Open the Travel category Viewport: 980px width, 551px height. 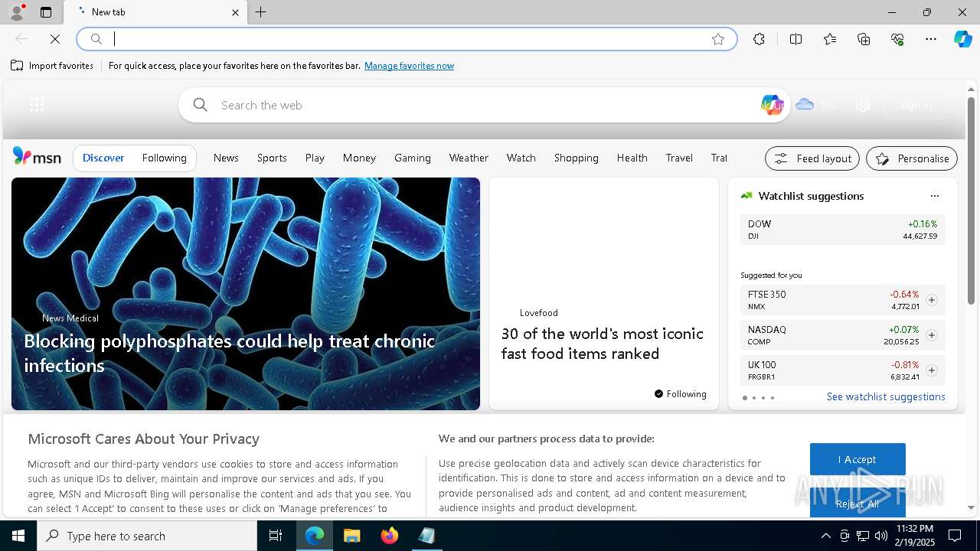pos(679,158)
